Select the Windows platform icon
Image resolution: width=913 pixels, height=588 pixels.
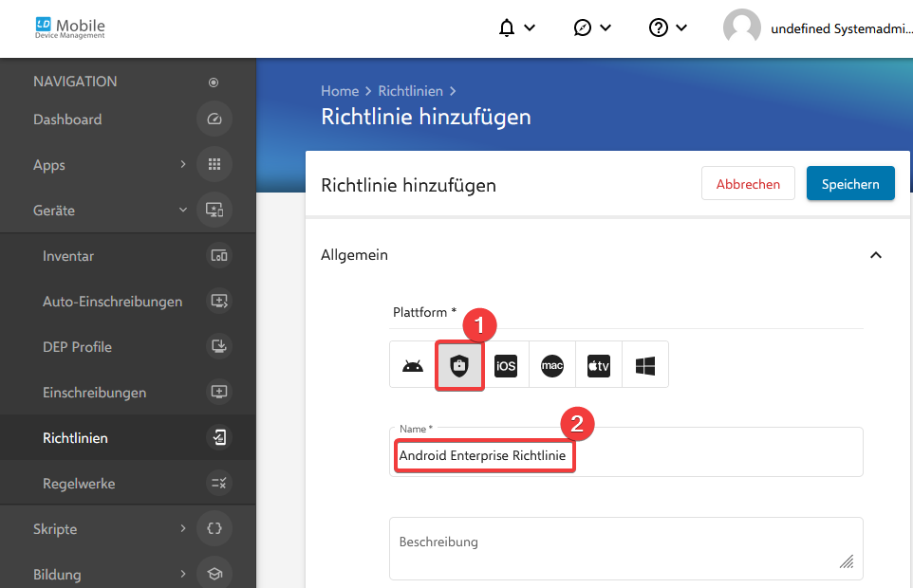point(645,365)
